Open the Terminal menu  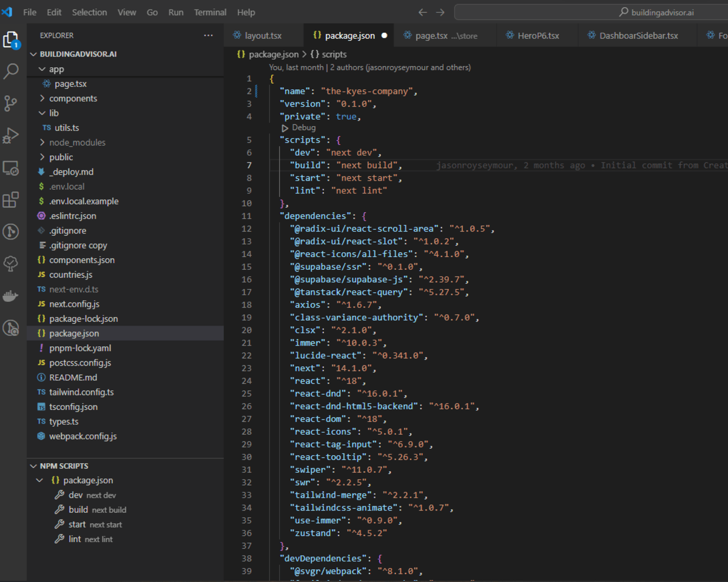pos(210,12)
